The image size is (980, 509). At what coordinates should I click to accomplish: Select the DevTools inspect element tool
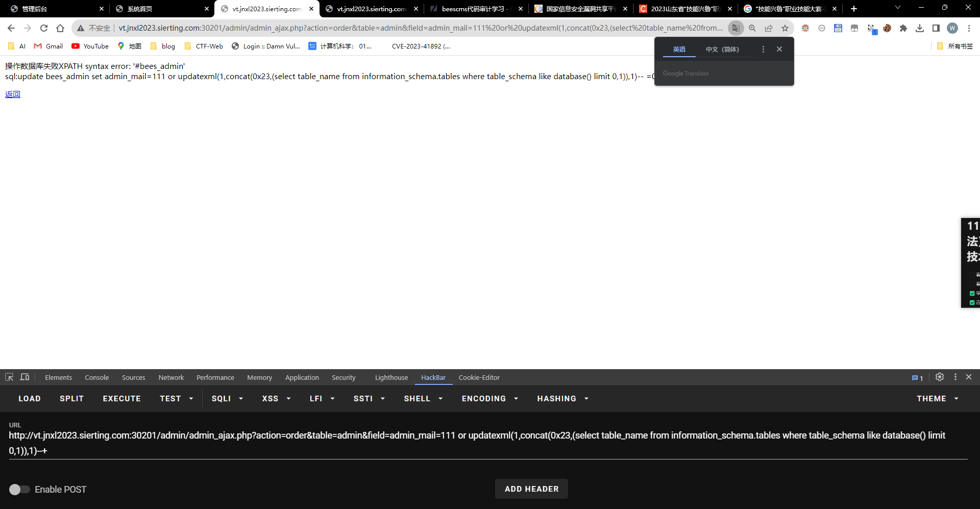tap(9, 377)
